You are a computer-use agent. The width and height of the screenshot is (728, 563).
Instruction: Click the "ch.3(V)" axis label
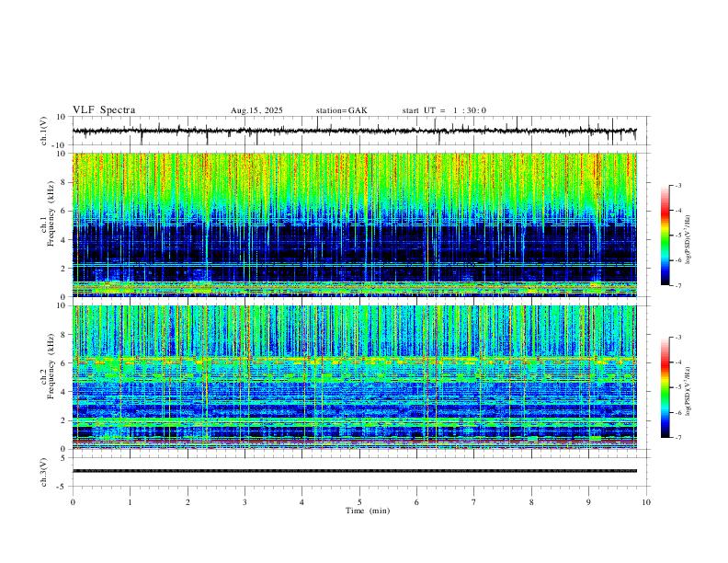tap(44, 473)
